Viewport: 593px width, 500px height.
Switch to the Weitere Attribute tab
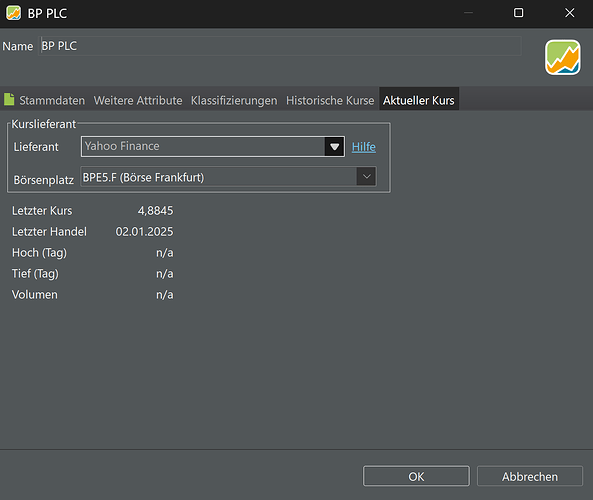[138, 100]
